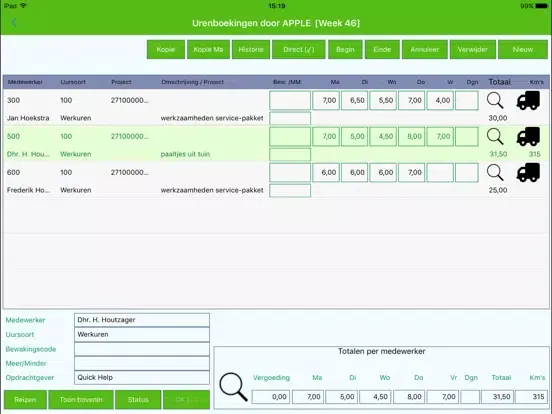The height and width of the screenshot is (414, 552).
Task: Click the Status button
Action: pyautogui.click(x=138, y=400)
